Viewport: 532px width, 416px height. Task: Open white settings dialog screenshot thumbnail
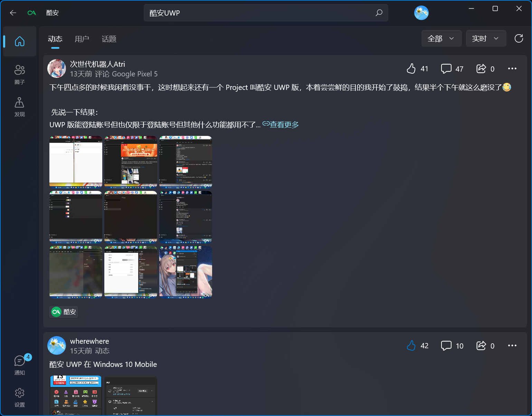pyautogui.click(x=131, y=272)
